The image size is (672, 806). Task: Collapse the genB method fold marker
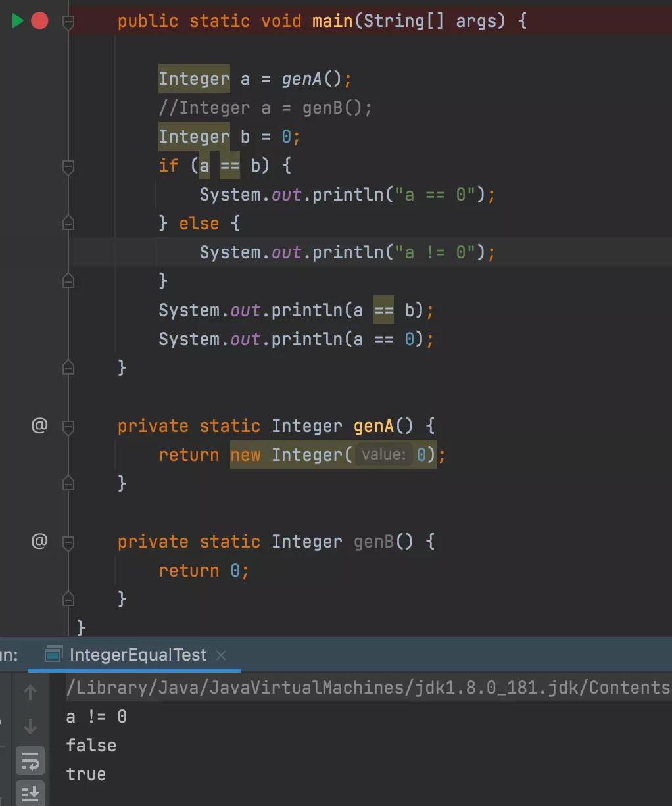point(68,542)
